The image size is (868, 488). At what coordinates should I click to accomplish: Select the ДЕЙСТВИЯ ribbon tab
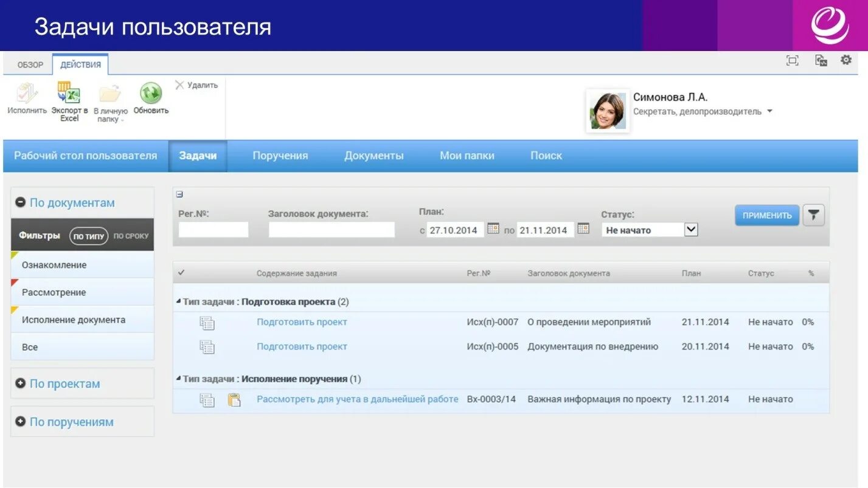pyautogui.click(x=80, y=64)
